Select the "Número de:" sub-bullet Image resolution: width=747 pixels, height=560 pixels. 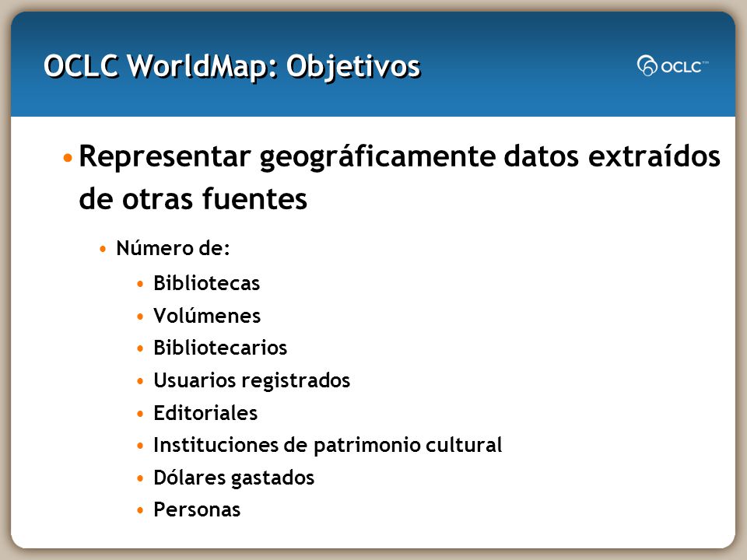(173, 248)
